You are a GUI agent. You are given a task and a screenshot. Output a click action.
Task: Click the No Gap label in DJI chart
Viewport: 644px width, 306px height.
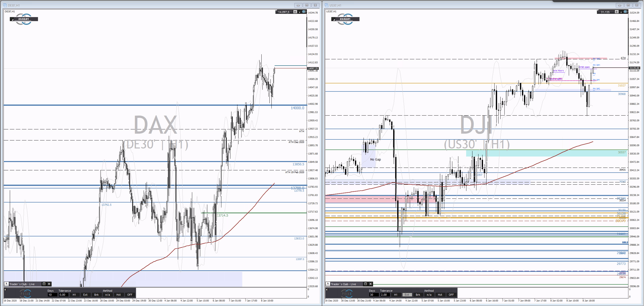click(x=375, y=160)
